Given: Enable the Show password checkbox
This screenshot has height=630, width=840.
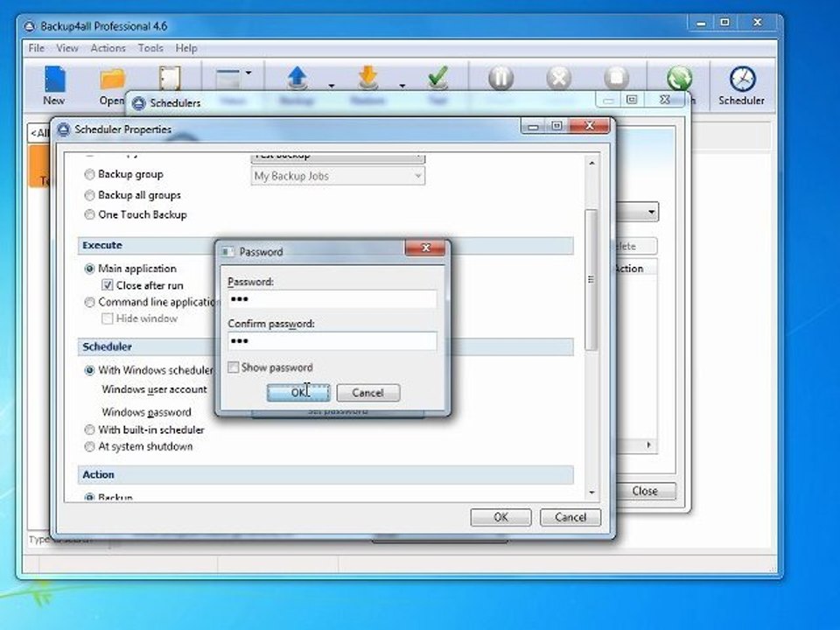Looking at the screenshot, I should coord(233,367).
